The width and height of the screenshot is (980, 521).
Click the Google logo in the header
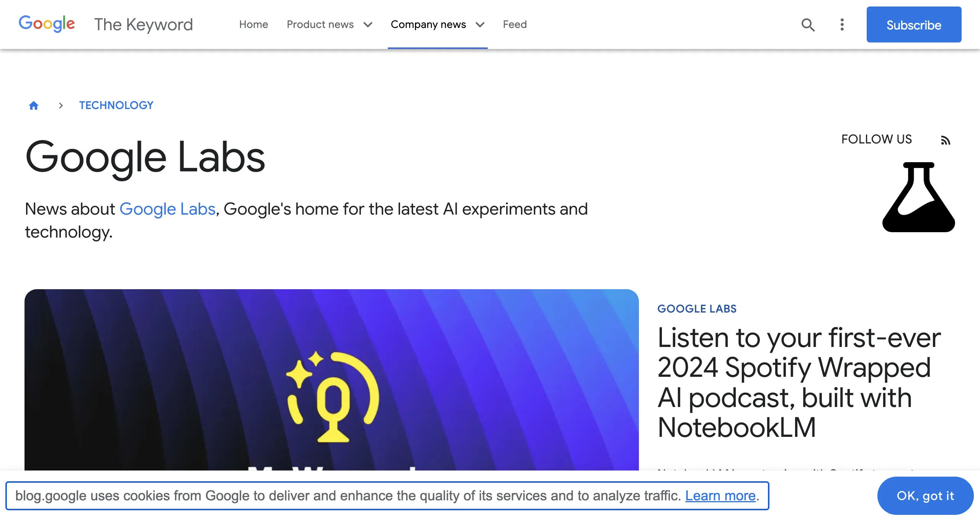point(47,24)
